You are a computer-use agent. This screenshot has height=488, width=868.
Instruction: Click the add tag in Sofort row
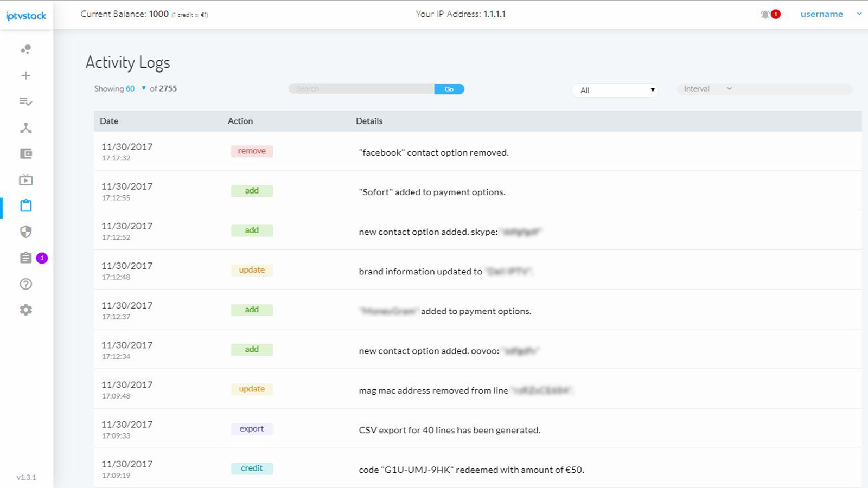coord(252,191)
